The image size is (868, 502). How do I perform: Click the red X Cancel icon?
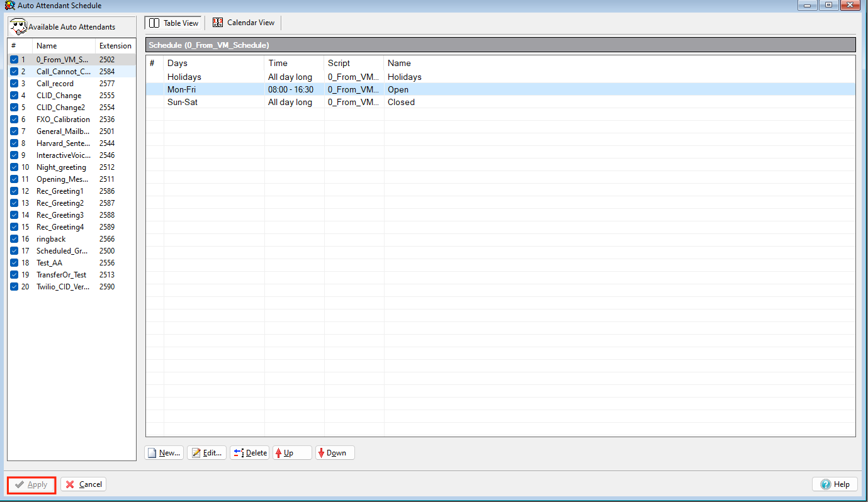[x=70, y=484]
